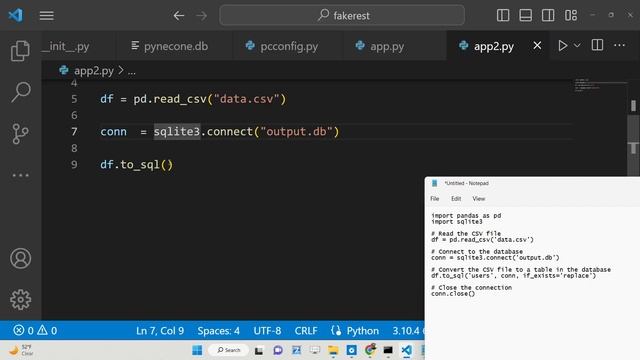Click the taskbar Search box
Viewport: 640px width, 360px height.
(x=229, y=350)
